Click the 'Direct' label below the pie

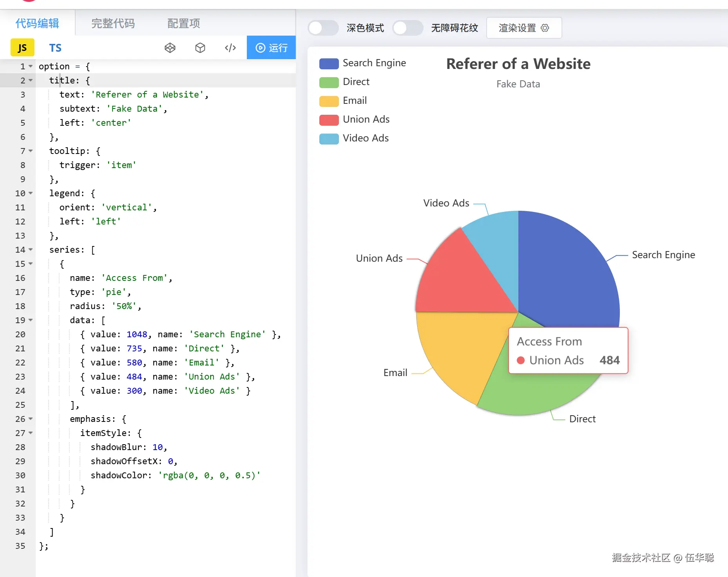[x=582, y=419]
